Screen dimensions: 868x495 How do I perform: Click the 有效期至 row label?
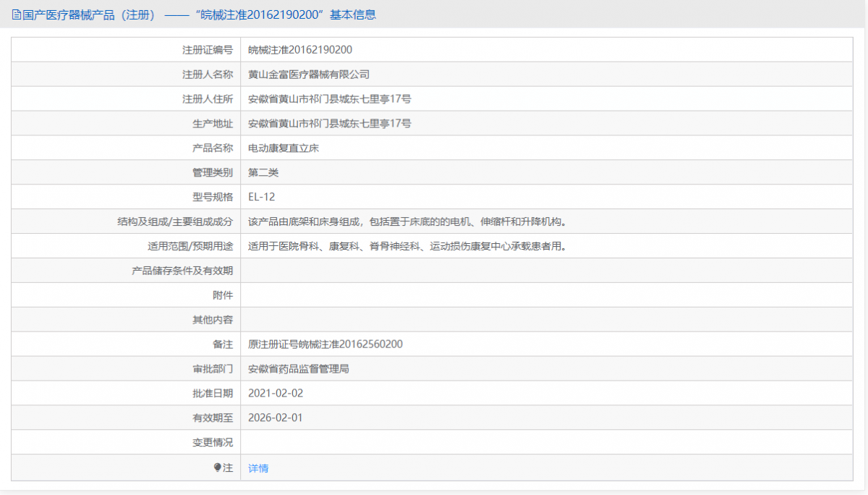pos(213,418)
